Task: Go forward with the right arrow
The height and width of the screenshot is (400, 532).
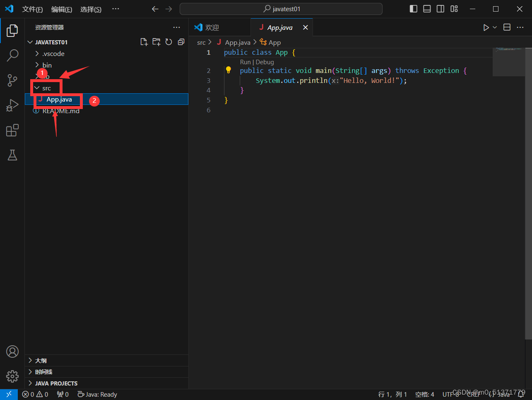Action: pos(169,9)
